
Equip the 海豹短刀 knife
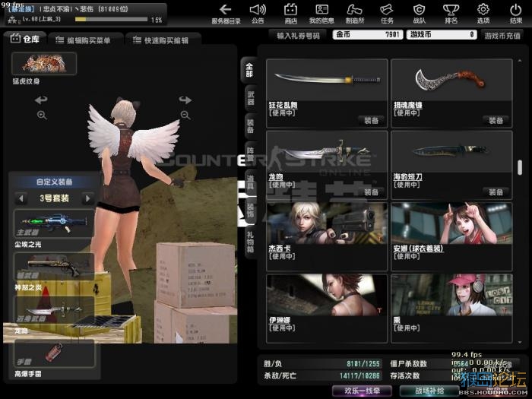(496, 192)
